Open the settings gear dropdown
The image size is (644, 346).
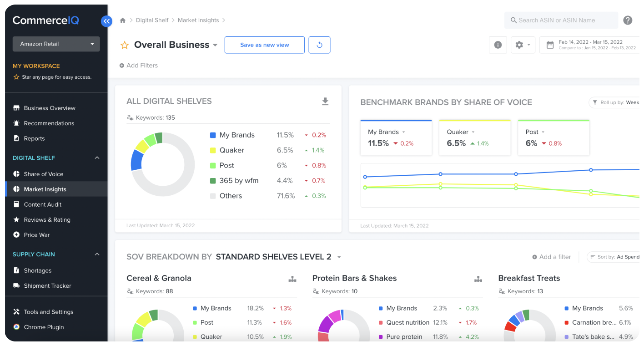click(523, 45)
